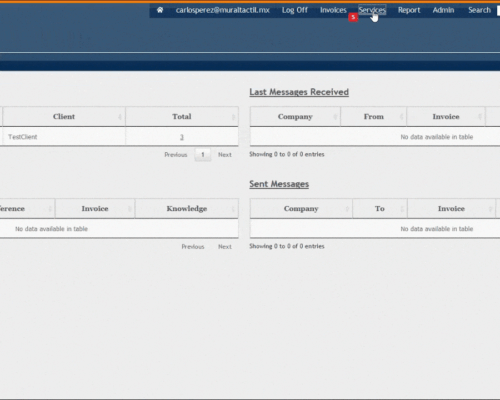Go to the home icon in navigation
500x400 pixels.
pos(160,10)
